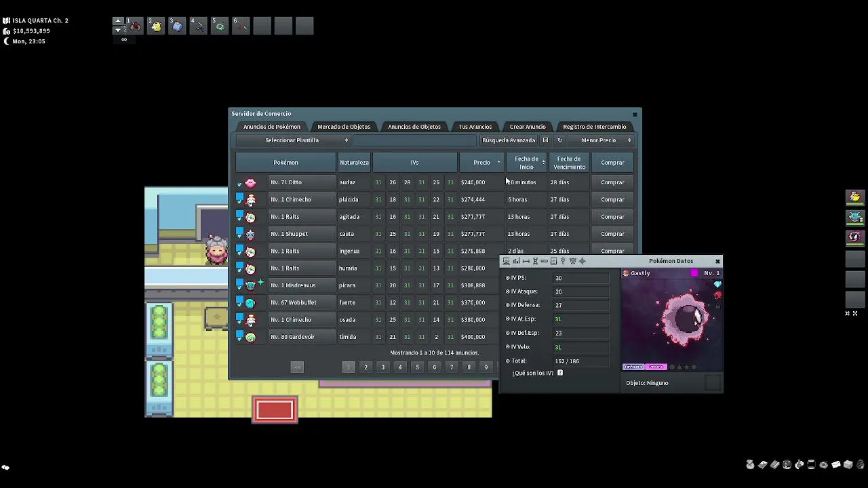Select the green ring item in slot 5
Screen dimensions: 868x488
[220, 26]
